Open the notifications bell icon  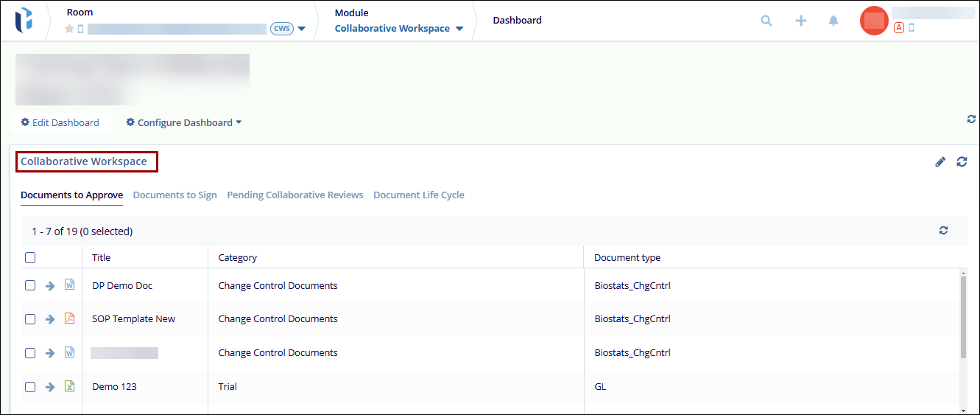833,21
